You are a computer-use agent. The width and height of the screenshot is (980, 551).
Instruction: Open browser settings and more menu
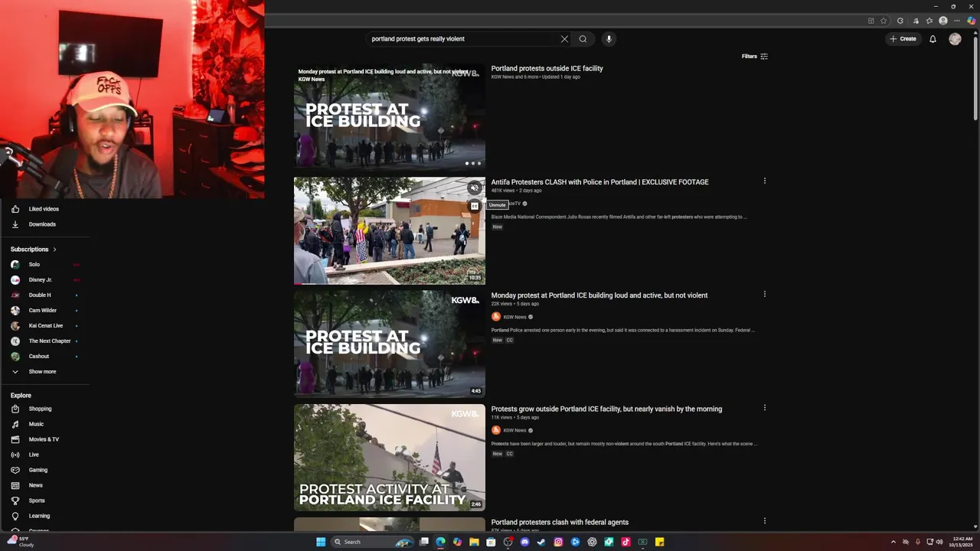tap(957, 21)
